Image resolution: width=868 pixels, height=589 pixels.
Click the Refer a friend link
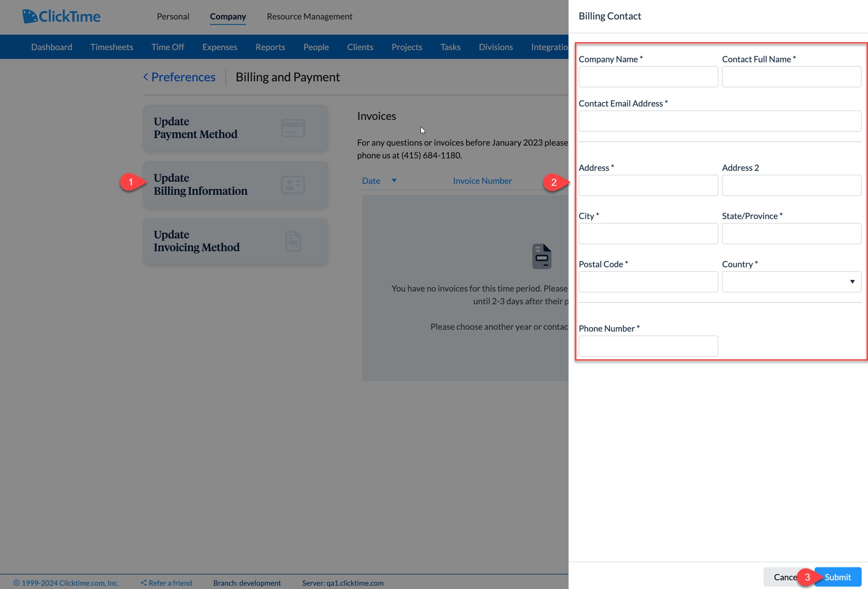point(169,582)
